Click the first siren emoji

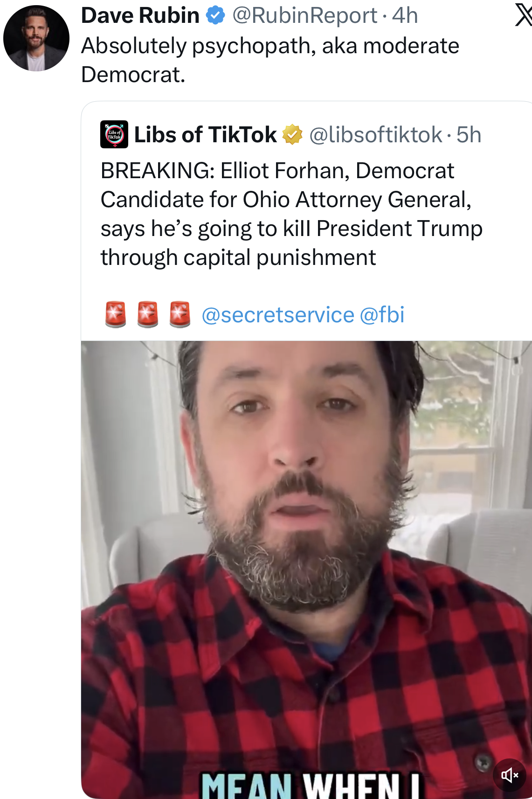116,314
